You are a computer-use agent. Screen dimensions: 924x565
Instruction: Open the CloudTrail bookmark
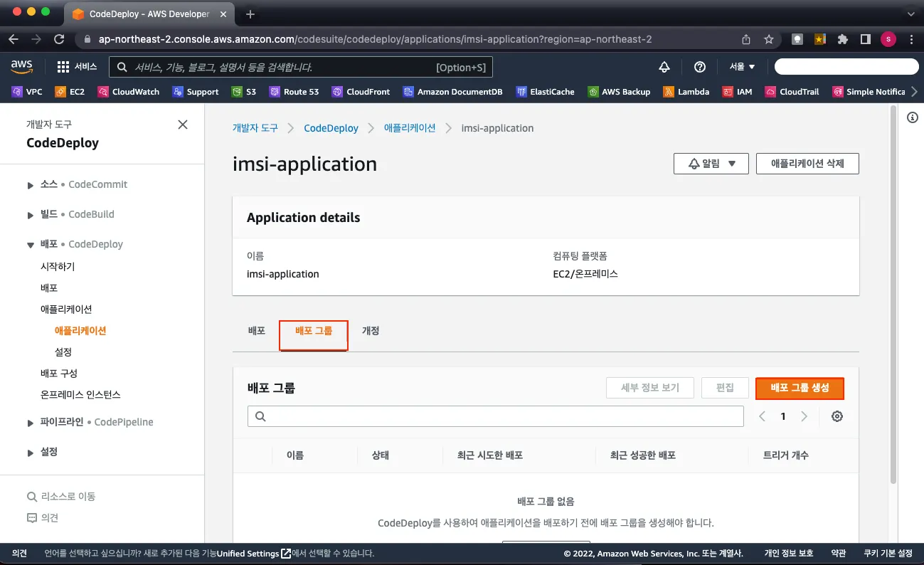click(x=792, y=92)
